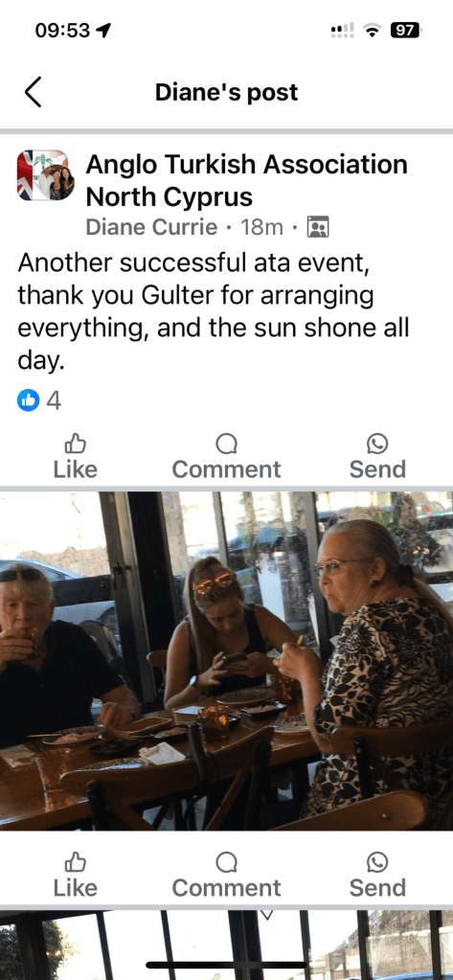Viewport: 453px width, 980px height.
Task: Tap comment bubble icon below the restaurant photo
Action: (x=226, y=862)
